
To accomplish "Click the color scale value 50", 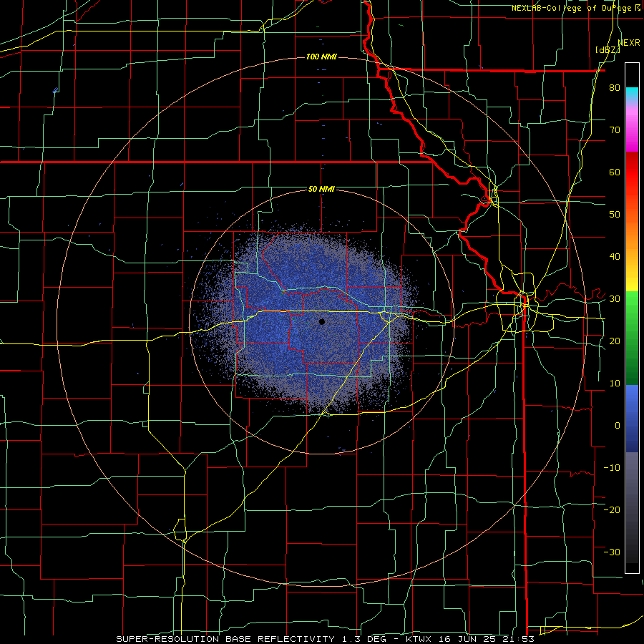I will coord(615,215).
